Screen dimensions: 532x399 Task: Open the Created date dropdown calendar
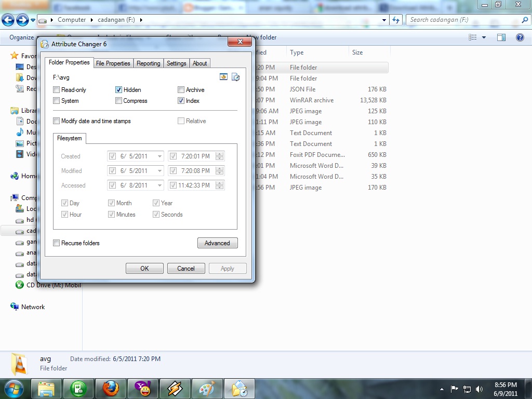coord(159,156)
